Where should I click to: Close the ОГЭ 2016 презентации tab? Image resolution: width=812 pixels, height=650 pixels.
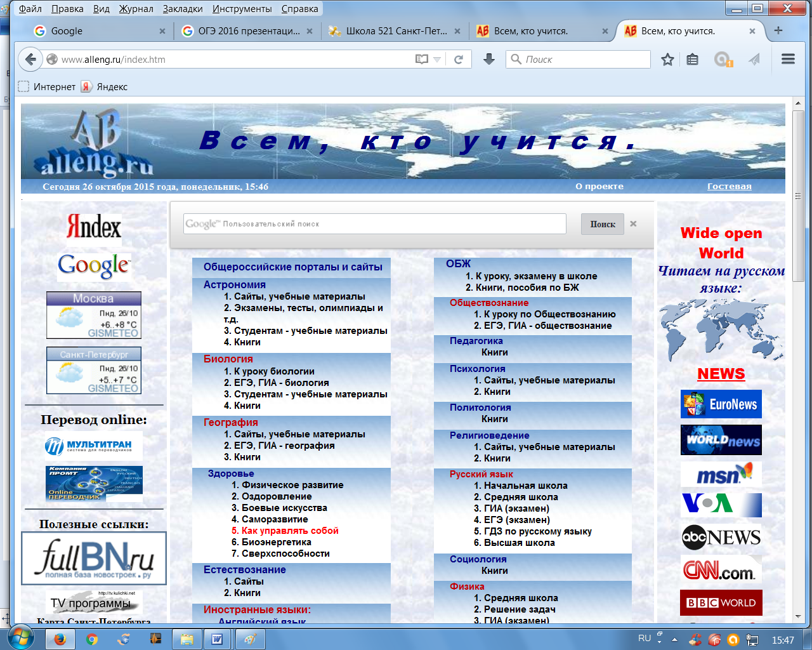[310, 31]
